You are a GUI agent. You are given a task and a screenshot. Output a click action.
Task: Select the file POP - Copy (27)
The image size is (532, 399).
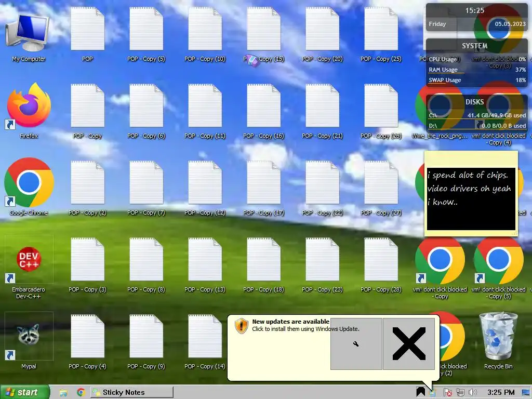tap(381, 188)
